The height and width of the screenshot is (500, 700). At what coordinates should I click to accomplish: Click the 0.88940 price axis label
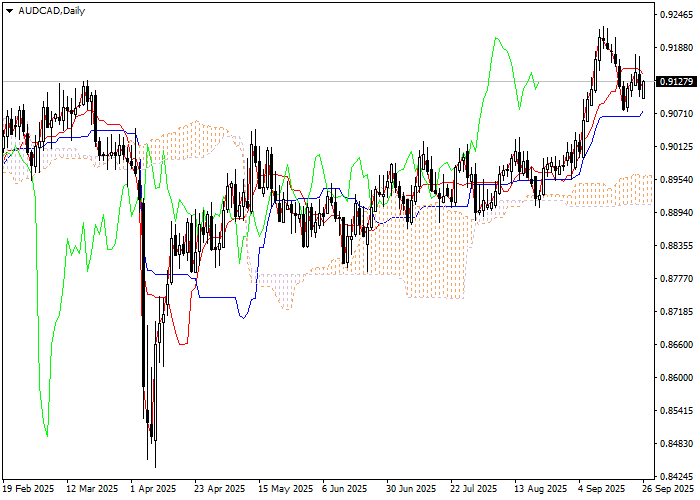click(x=676, y=213)
